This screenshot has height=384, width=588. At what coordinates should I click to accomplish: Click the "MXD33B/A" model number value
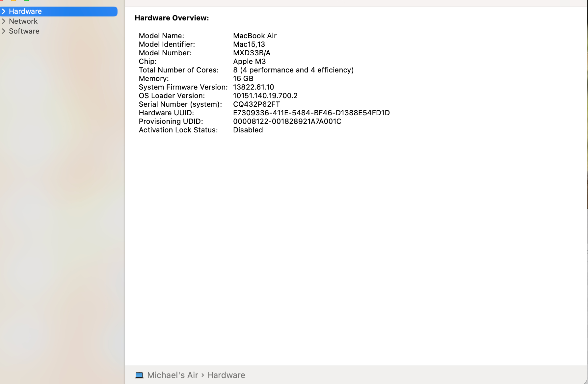252,53
